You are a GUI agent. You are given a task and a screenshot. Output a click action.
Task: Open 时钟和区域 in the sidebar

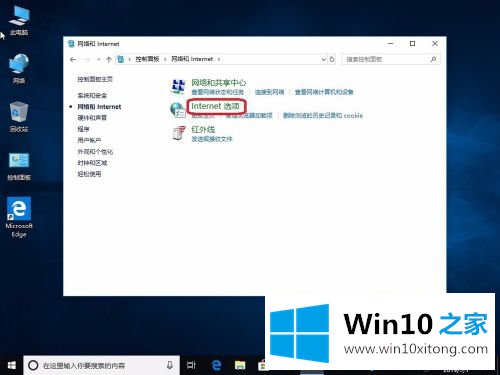pyautogui.click(x=92, y=163)
